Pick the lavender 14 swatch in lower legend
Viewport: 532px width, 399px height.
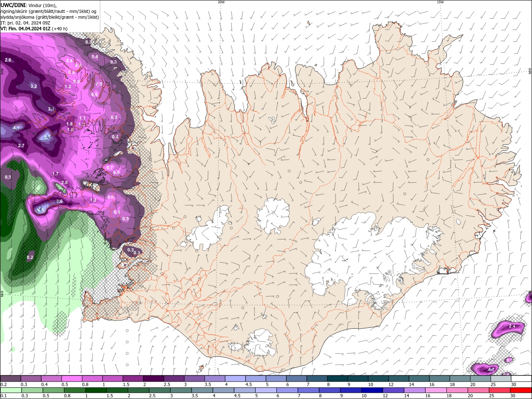click(414, 390)
